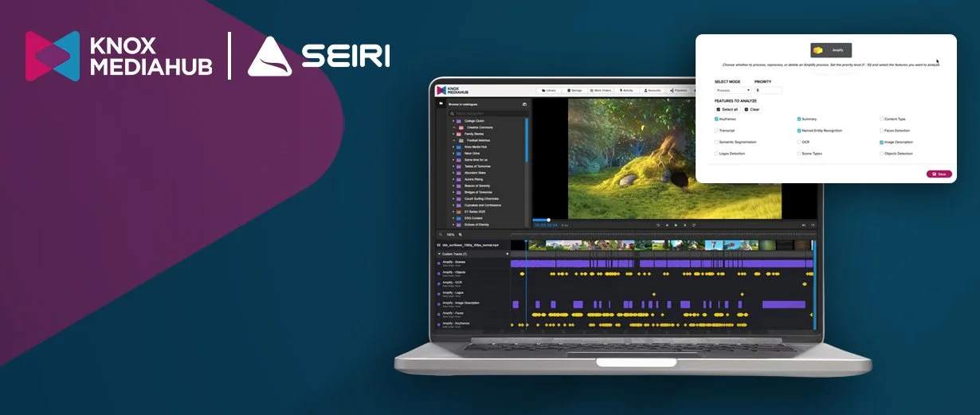Open the Library tab in Knox MediaHub
The width and height of the screenshot is (980, 415).
pyautogui.click(x=548, y=90)
